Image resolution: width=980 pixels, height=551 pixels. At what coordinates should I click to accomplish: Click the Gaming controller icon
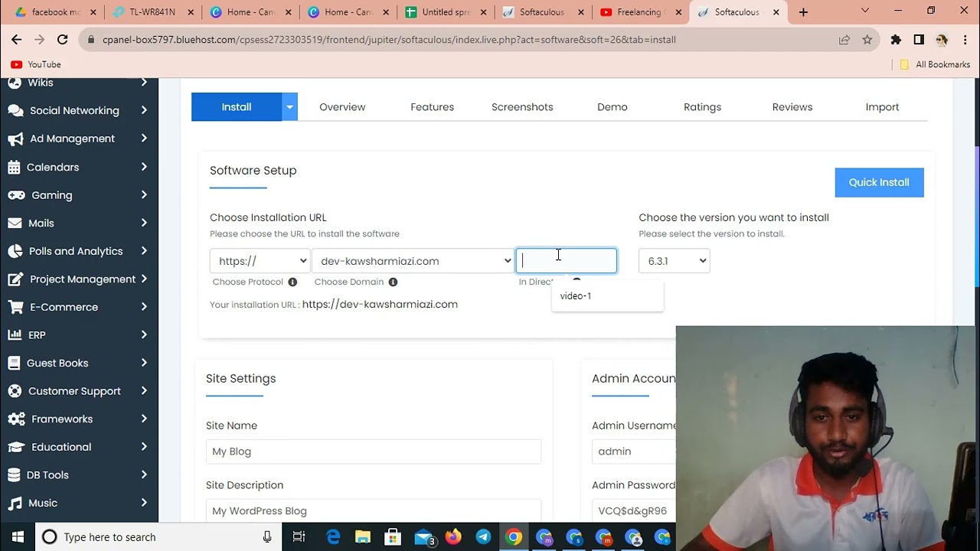pos(16,195)
